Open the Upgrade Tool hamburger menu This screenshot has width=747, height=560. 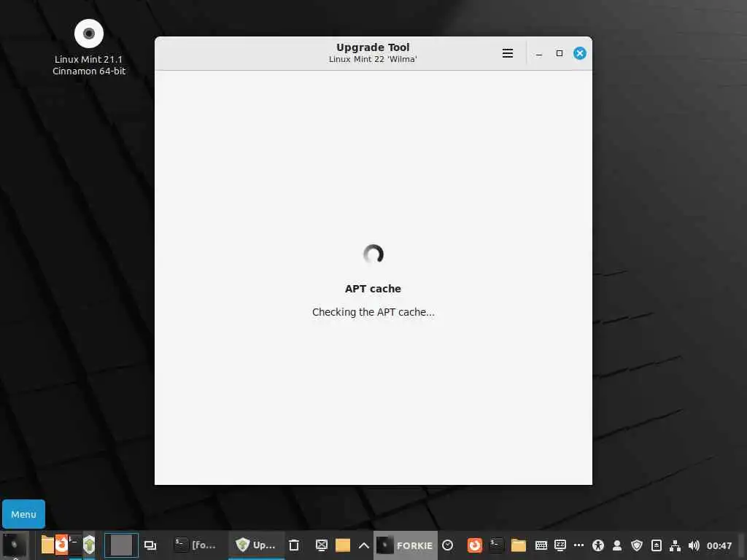pos(508,53)
